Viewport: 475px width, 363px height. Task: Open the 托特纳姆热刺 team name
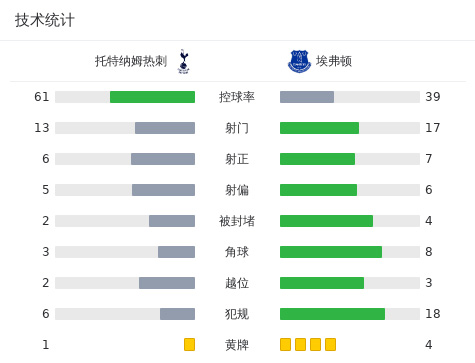[131, 61]
